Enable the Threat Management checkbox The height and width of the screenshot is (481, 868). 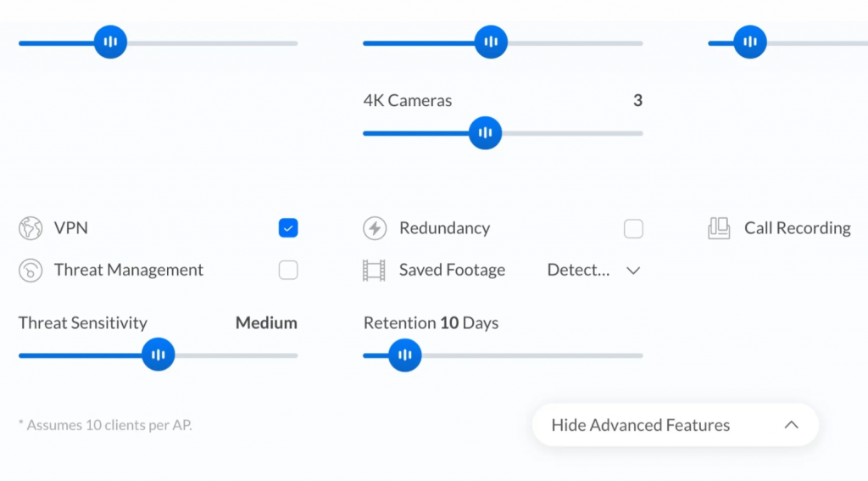pos(288,271)
